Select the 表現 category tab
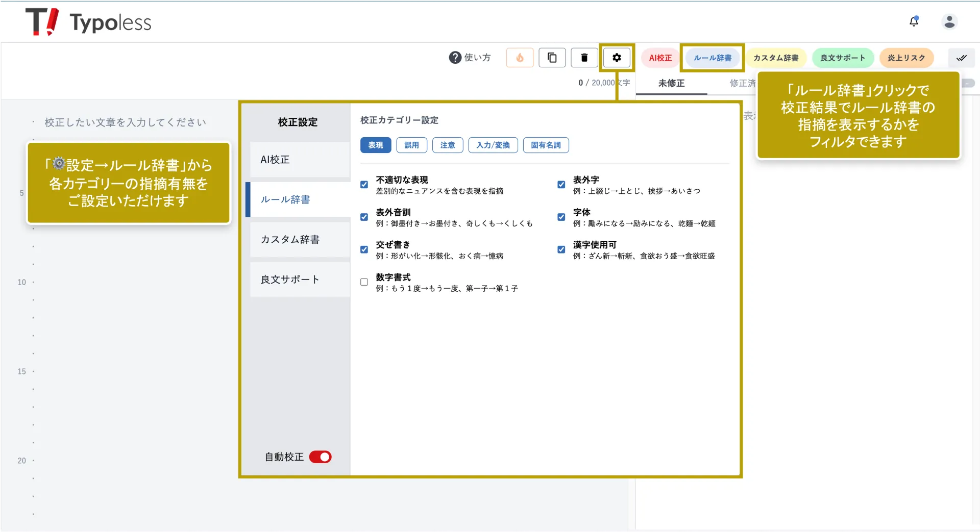 point(376,145)
